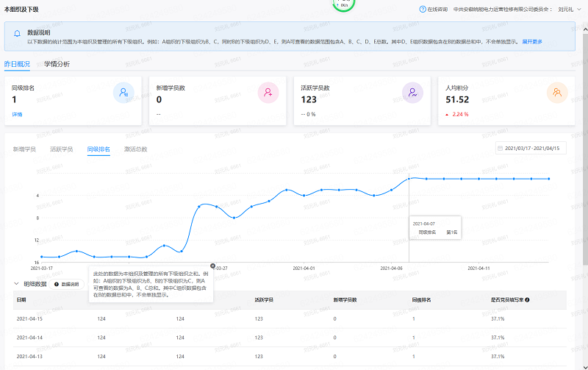This screenshot has width=588, height=370.
Task: Switch to the 学情分析 tab
Action: coord(57,64)
